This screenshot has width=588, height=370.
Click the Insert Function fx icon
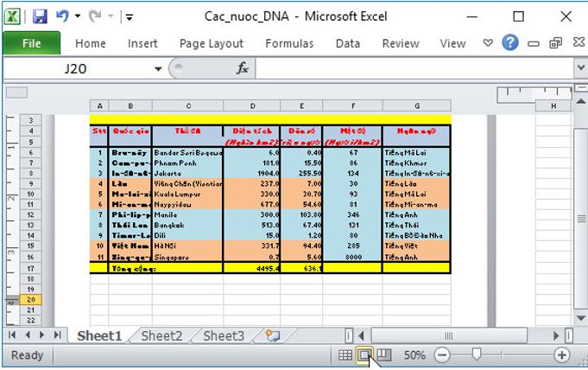(243, 68)
